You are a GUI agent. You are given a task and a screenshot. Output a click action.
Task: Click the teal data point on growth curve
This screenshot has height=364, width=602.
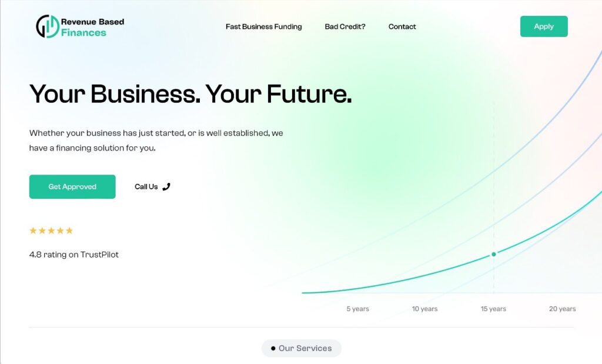click(494, 254)
